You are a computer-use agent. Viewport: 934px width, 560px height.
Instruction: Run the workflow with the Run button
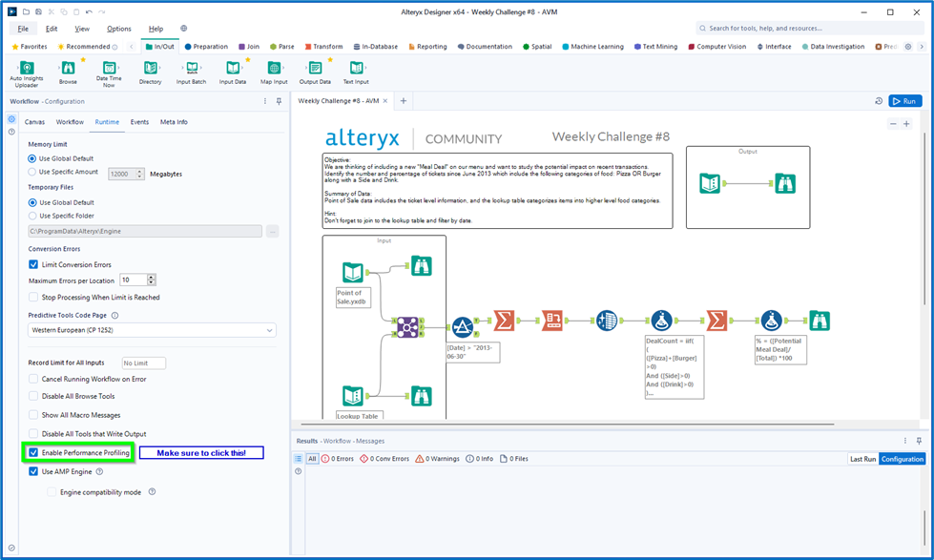point(904,101)
